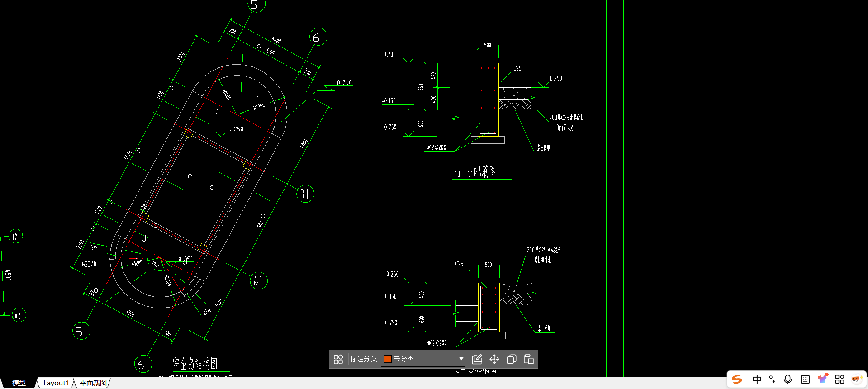
Task: Click the skin shirt icon in IME bar
Action: tap(823, 379)
